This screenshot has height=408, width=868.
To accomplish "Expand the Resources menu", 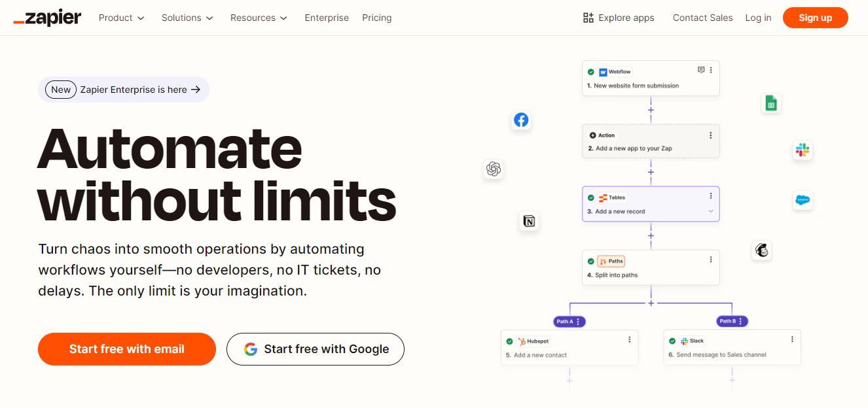I will [259, 18].
